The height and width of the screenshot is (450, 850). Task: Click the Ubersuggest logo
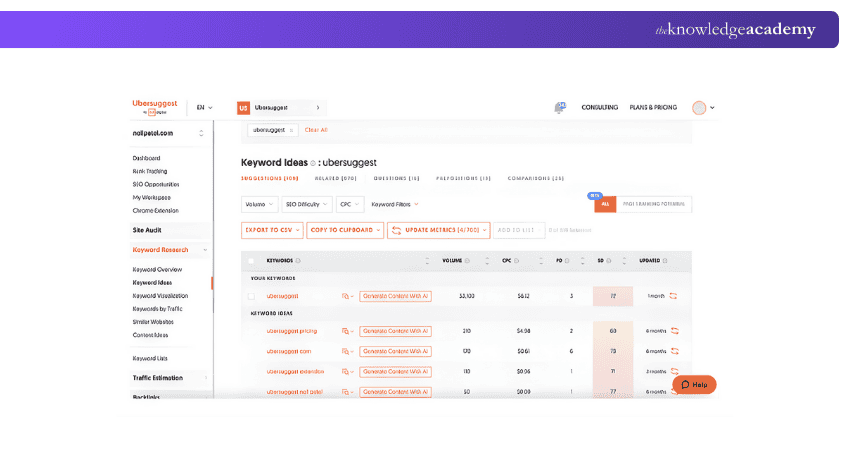point(154,107)
